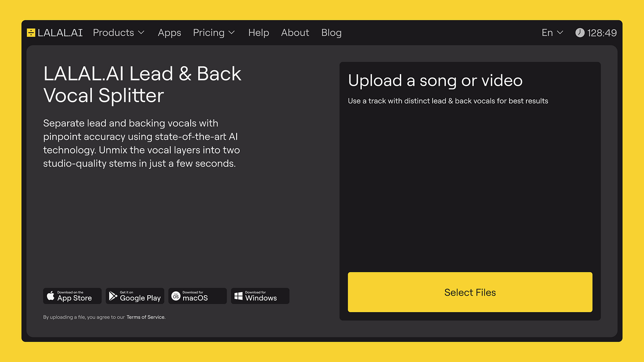
Task: Click the LALAL.AI yellow logo icon
Action: [x=31, y=33]
